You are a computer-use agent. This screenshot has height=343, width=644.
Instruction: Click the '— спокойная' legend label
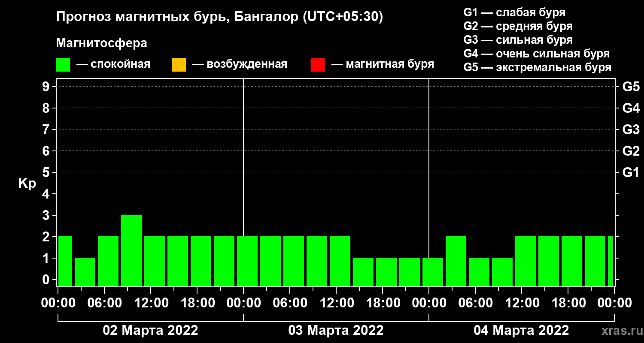tap(113, 65)
